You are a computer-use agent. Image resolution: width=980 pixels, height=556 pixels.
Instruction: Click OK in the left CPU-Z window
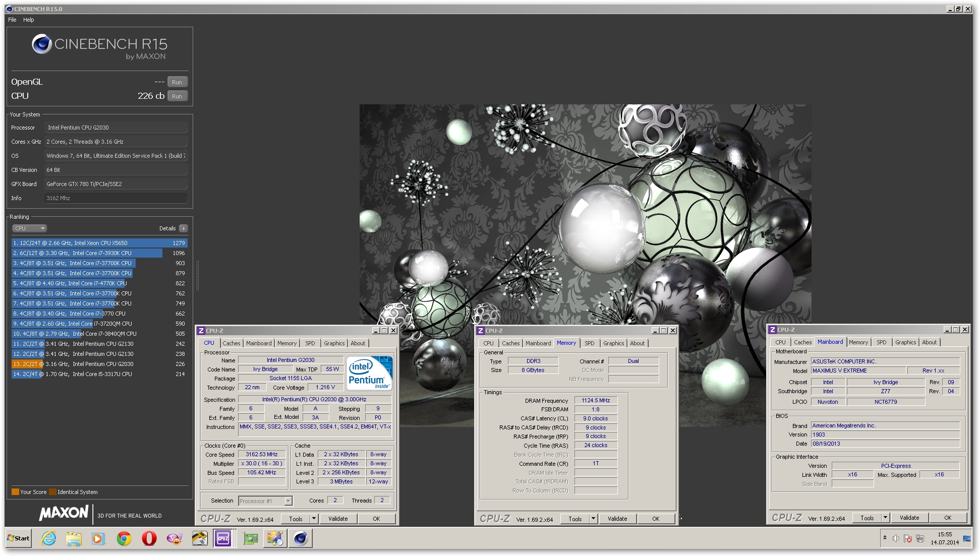(376, 519)
